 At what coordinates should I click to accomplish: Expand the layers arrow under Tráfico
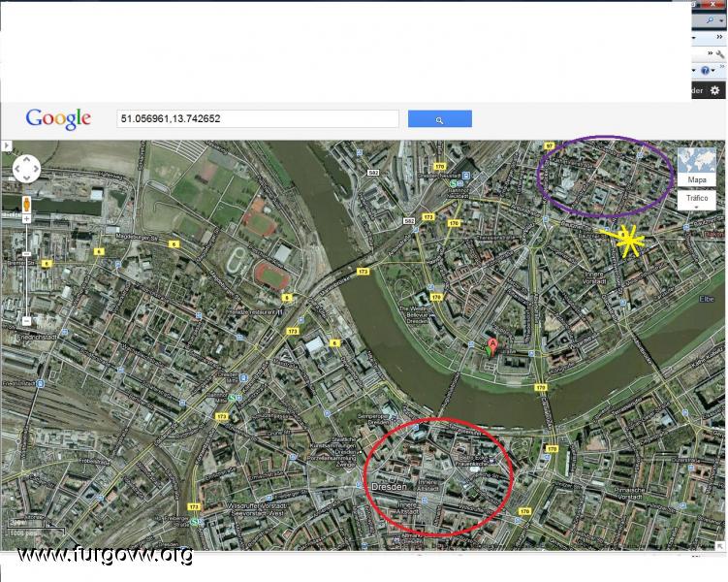696,207
